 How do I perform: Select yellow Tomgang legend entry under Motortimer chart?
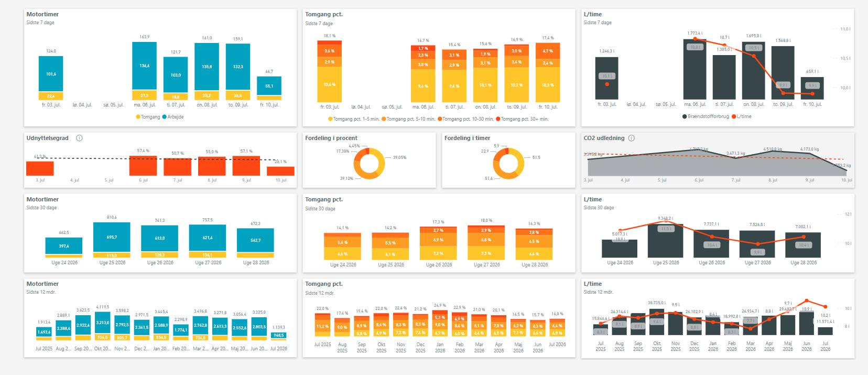tap(148, 117)
